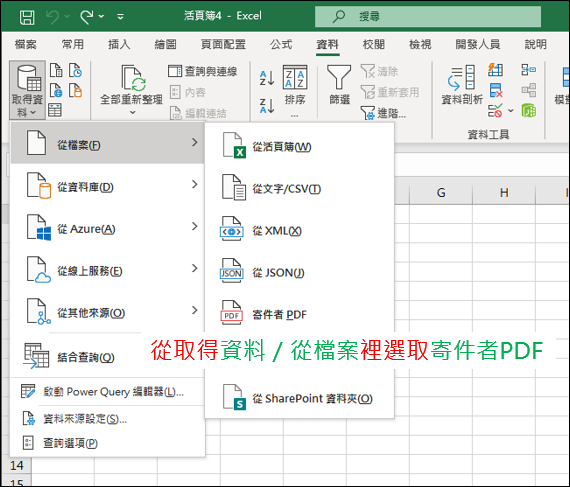The height and width of the screenshot is (487, 570).
Task: Choose 從 JSON(J) in submenu
Action: 300,271
